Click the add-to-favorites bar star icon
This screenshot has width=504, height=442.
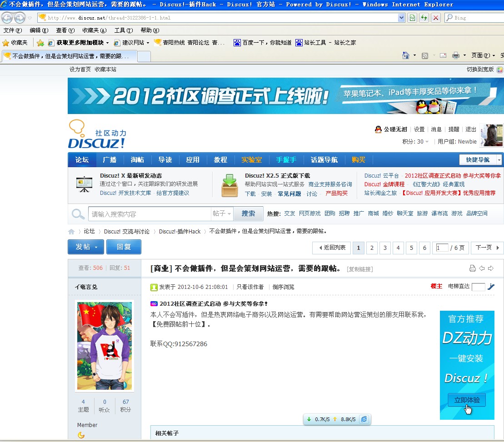[40, 43]
